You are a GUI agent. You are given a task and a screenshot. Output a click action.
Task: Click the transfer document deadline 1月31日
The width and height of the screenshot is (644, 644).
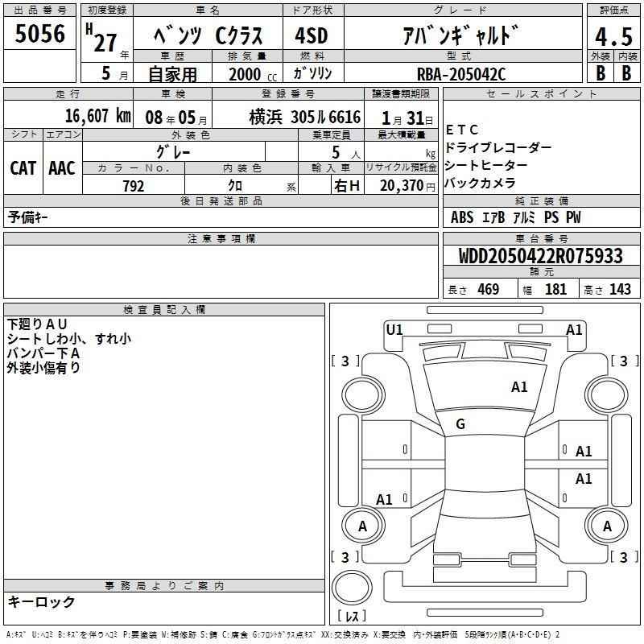(x=407, y=118)
